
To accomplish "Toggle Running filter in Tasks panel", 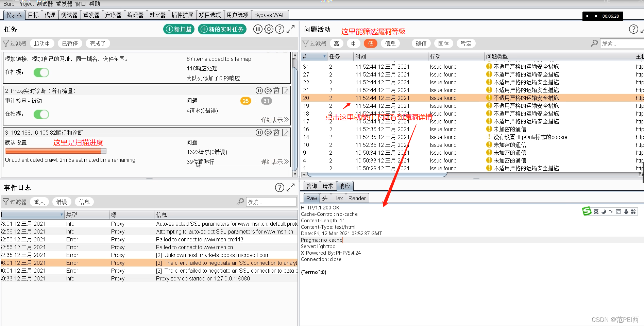I will tap(42, 44).
